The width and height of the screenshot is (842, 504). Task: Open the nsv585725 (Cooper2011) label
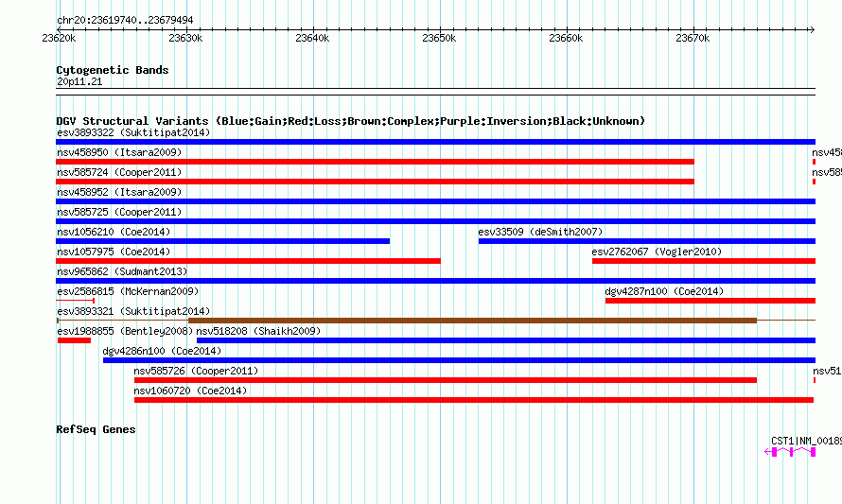point(119,212)
